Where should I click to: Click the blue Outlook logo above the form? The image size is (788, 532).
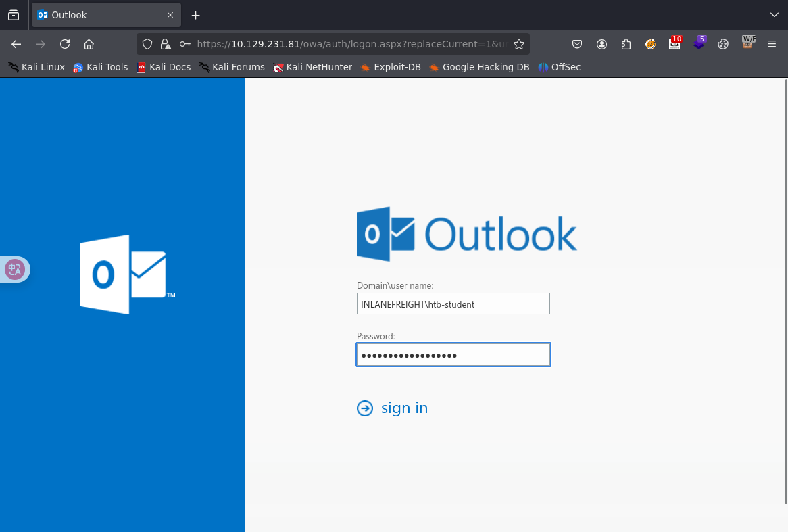click(467, 234)
